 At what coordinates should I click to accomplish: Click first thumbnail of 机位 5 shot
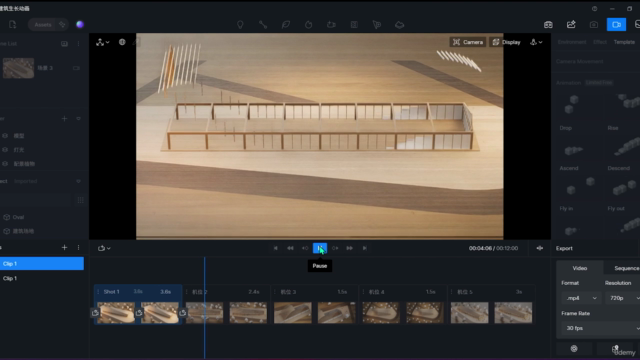pyautogui.click(x=469, y=313)
